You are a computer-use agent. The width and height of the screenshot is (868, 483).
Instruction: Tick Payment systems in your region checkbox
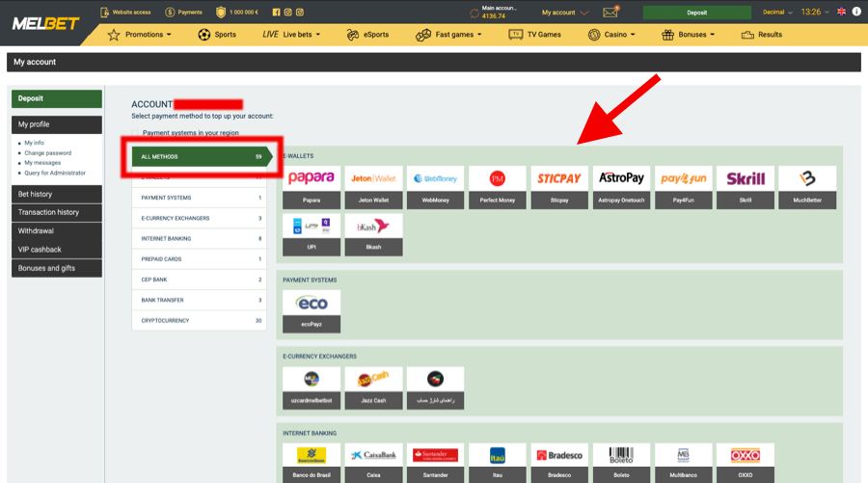click(136, 133)
